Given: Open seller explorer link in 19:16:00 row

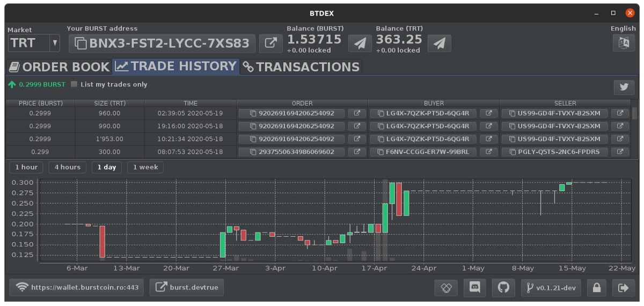Looking at the screenshot, I should (620, 126).
